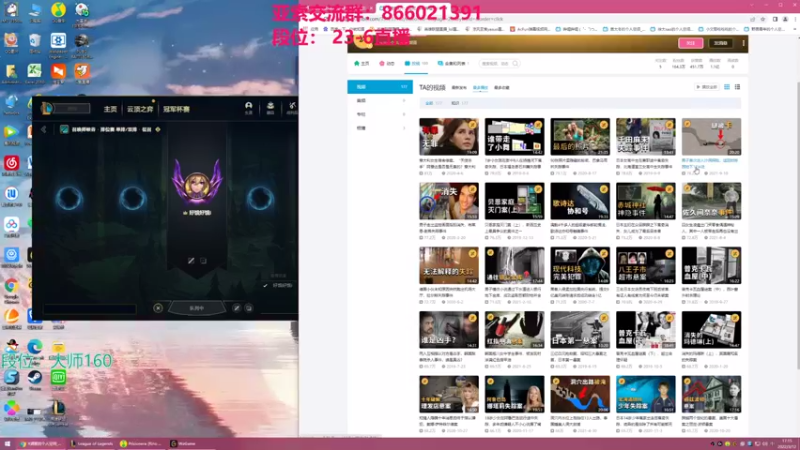800x450 pixels.
Task: Click the pencil edit icon under summoner banner
Action: [x=191, y=261]
